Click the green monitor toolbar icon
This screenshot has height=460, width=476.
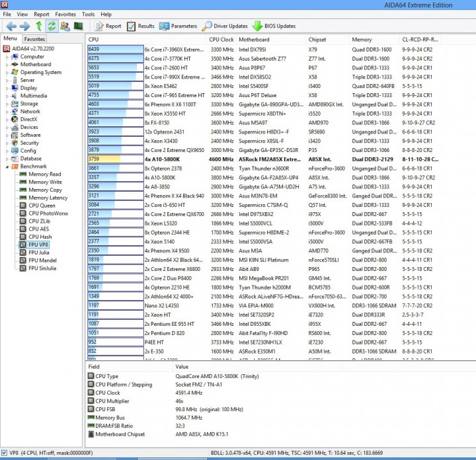point(78,26)
